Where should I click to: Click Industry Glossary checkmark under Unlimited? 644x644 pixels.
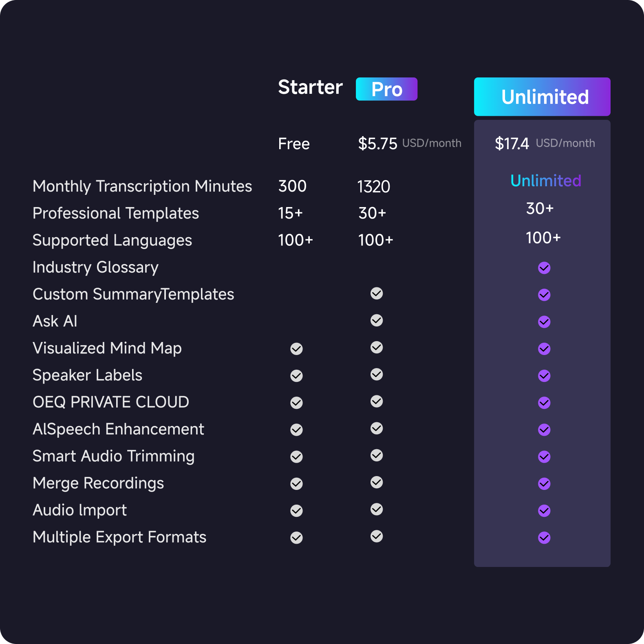tap(544, 268)
